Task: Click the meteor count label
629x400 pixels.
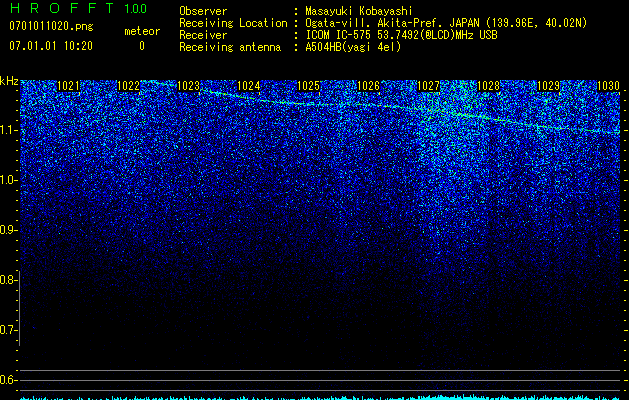Action: point(142,31)
